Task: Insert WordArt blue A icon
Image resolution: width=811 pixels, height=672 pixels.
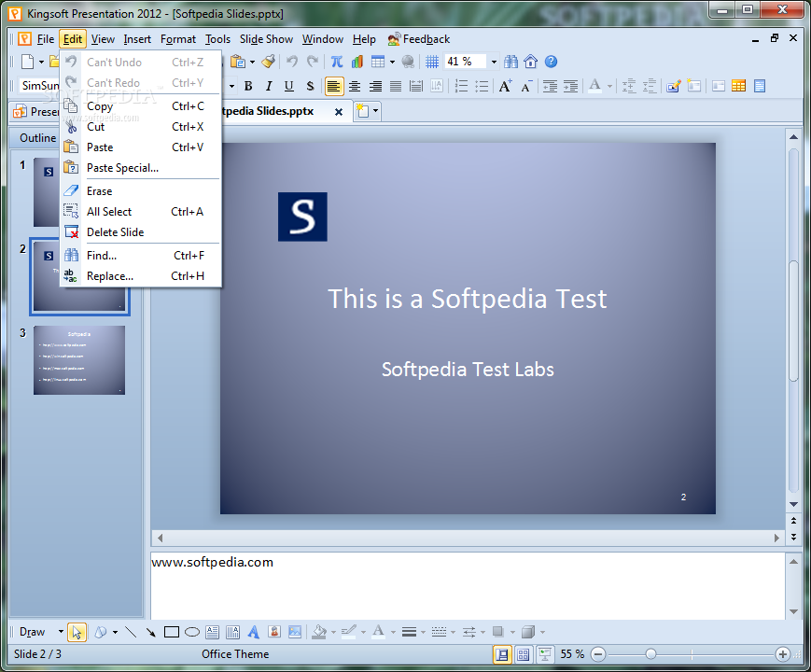Action: [254, 632]
